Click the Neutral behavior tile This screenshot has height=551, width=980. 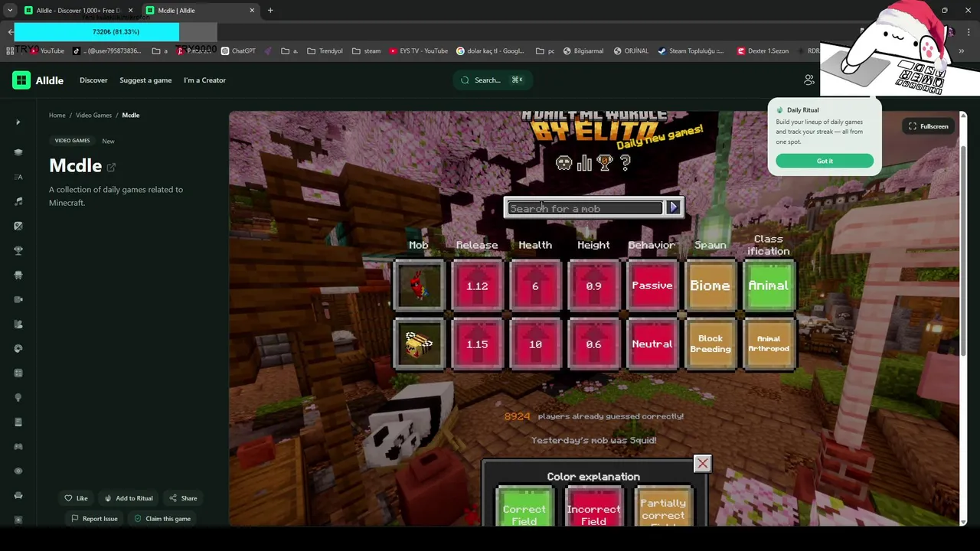tap(652, 344)
